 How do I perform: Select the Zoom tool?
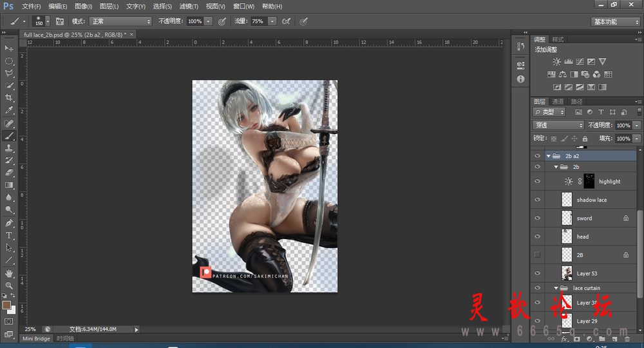tap(8, 285)
